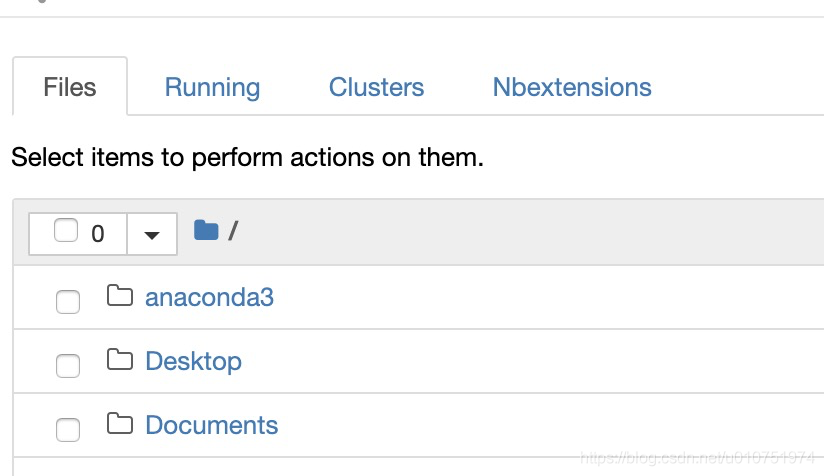This screenshot has width=824, height=476.
Task: Open the Documents folder link
Action: [211, 425]
